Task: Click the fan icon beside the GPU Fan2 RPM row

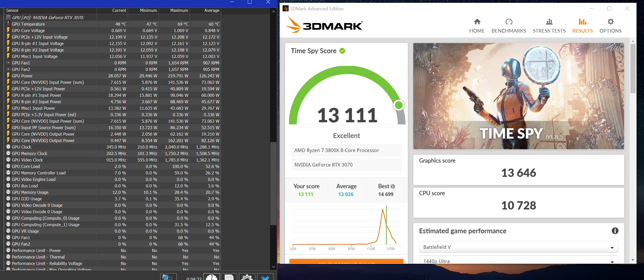Action: point(8,69)
